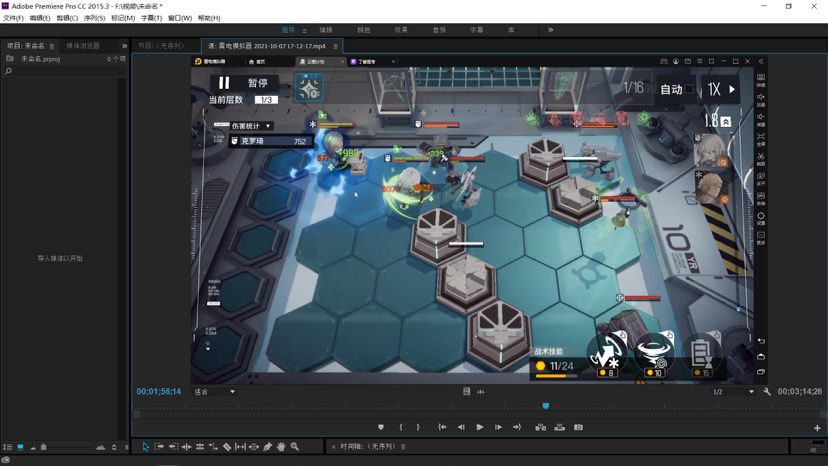Switch project panel to list view
Image resolution: width=828 pixels, height=466 pixels.
tap(8, 447)
